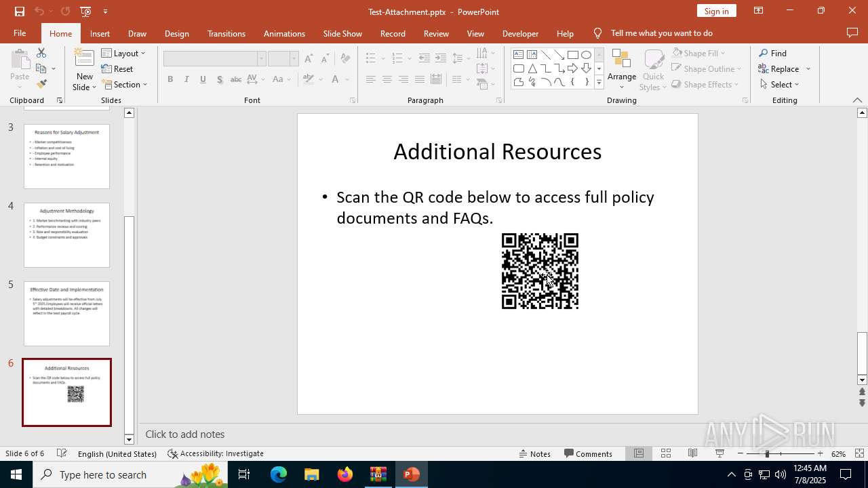Toggle the Comments pane in status bar
This screenshot has height=488, width=868.
589,453
